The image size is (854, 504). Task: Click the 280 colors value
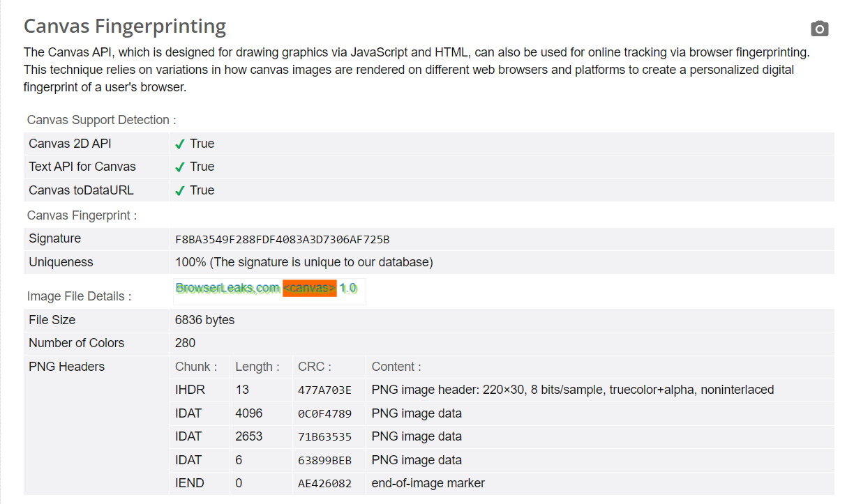coord(186,343)
